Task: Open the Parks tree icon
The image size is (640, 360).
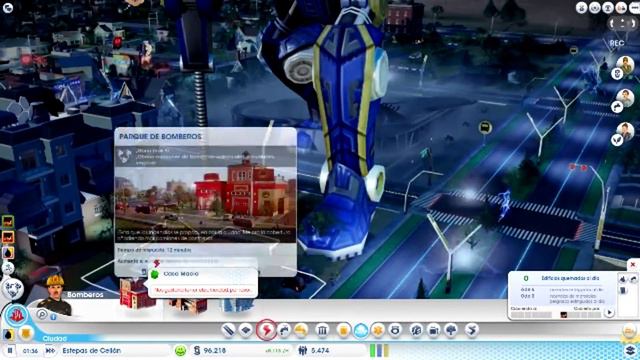Action: tap(451, 330)
